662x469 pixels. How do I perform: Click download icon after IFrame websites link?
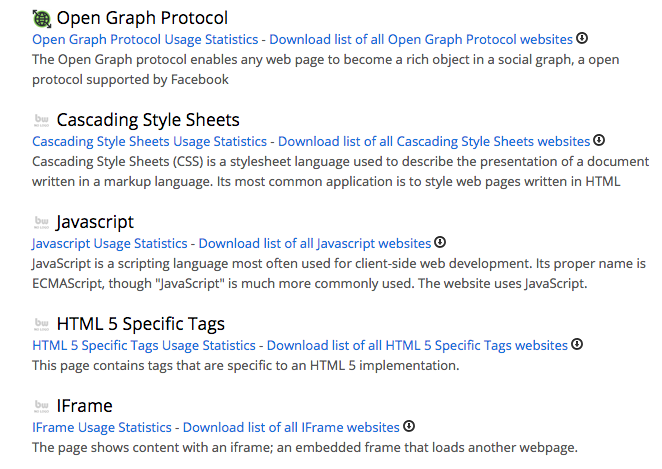click(x=409, y=426)
